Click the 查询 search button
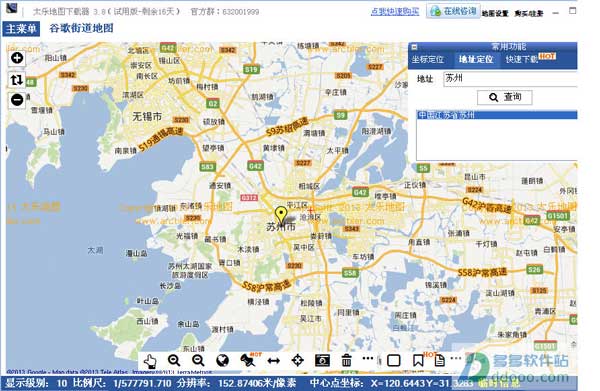The width and height of the screenshot is (600, 391). [x=505, y=97]
